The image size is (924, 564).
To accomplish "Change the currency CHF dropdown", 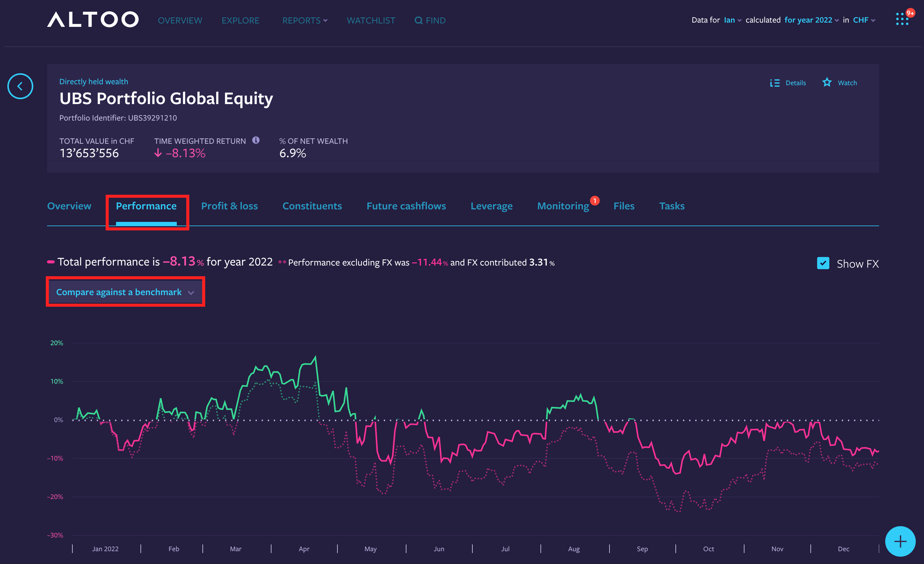I will (x=864, y=20).
